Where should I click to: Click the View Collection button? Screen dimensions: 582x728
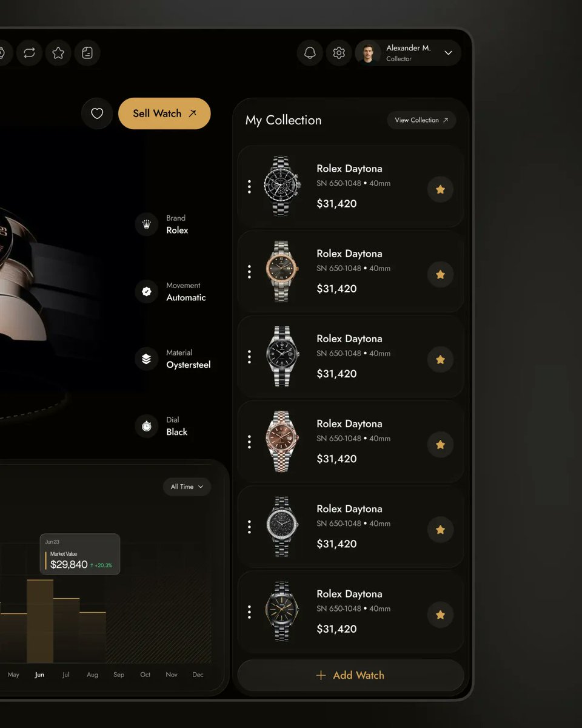pos(421,120)
